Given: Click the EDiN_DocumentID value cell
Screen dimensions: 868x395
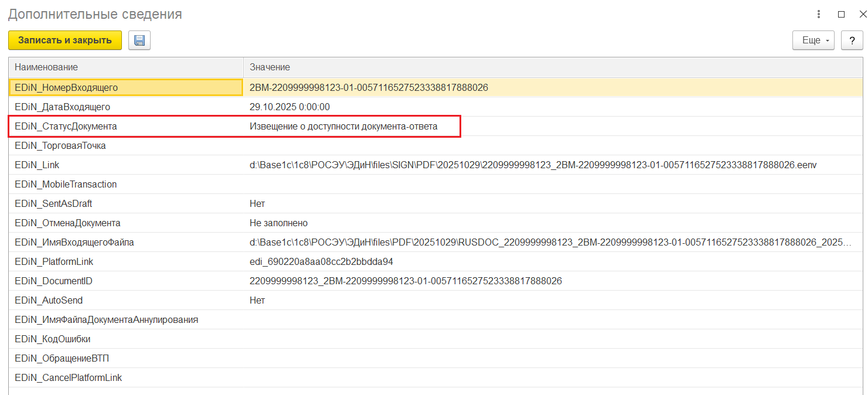Looking at the screenshot, I should [x=406, y=281].
